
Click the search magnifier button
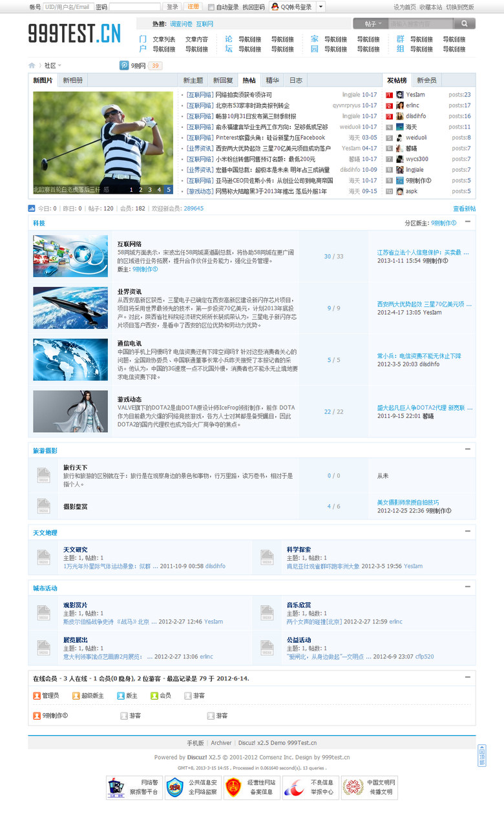pyautogui.click(x=464, y=24)
